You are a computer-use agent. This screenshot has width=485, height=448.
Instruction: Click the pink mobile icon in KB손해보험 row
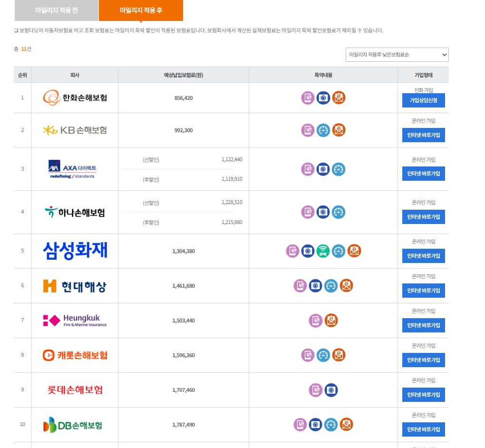pos(308,130)
